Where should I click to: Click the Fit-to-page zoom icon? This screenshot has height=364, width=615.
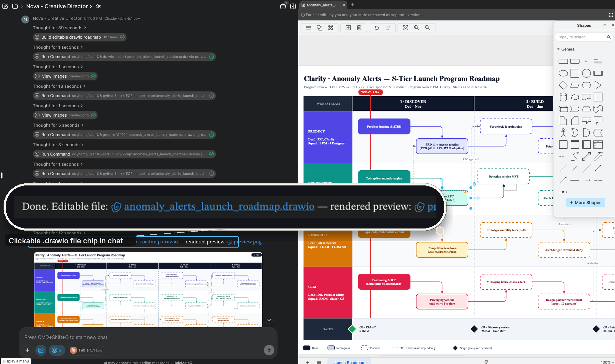405,28
